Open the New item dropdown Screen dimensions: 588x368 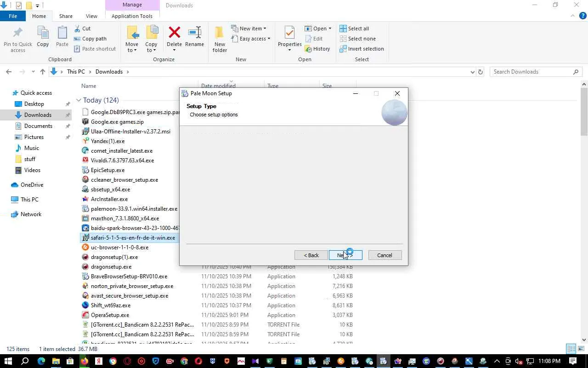coord(249,29)
